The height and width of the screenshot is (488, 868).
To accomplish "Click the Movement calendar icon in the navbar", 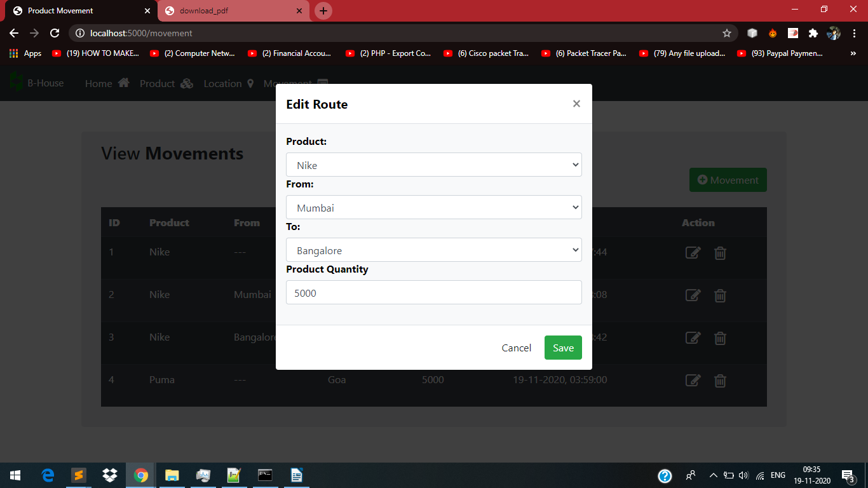I will (322, 83).
